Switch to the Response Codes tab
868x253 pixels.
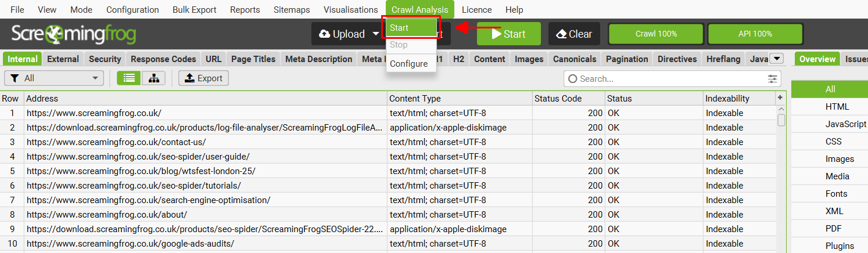tap(163, 59)
